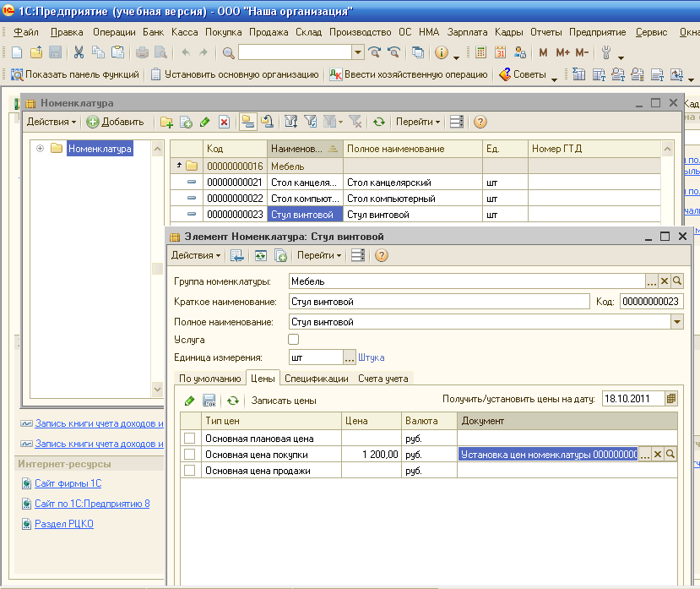
Task: Click the search magnifier icon in main toolbar
Action: pos(229,53)
